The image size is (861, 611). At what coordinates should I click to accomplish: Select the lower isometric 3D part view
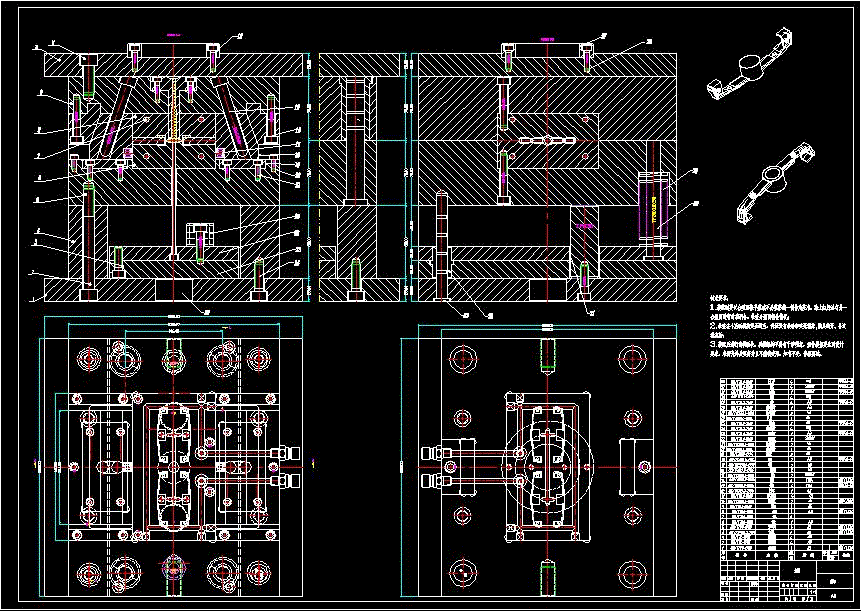point(775,182)
